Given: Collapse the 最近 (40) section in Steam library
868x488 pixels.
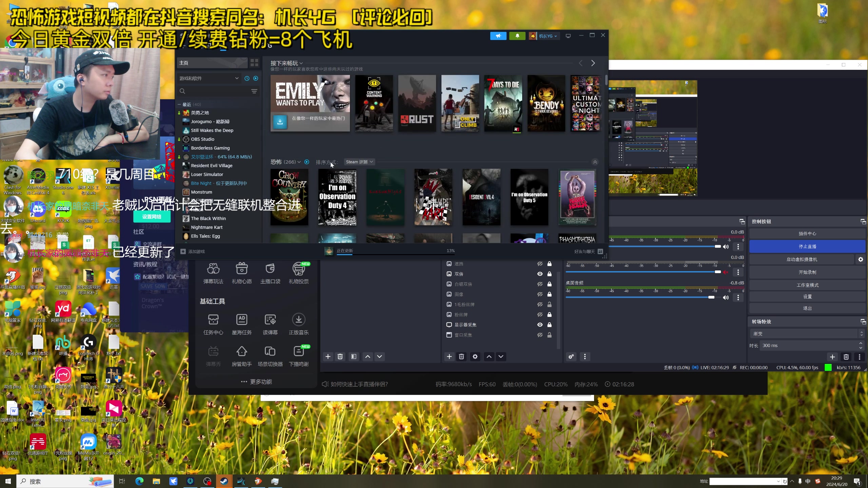Looking at the screenshot, I should tap(180, 104).
